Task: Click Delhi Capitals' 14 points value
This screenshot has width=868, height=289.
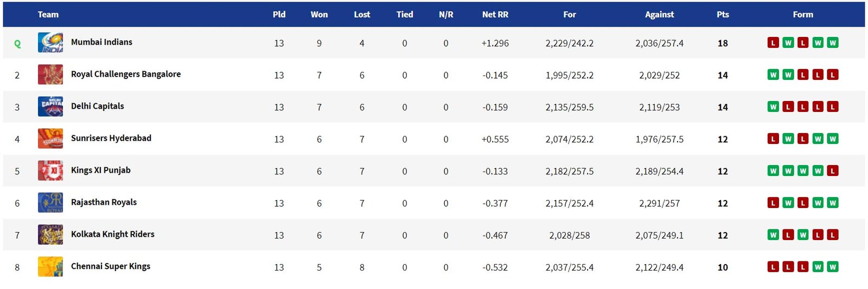Action: (x=723, y=107)
